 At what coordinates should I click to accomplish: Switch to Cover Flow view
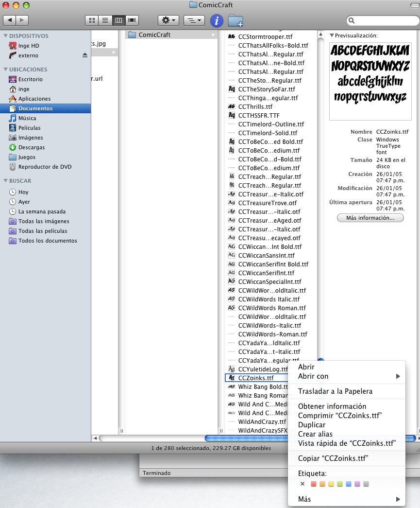click(x=132, y=20)
